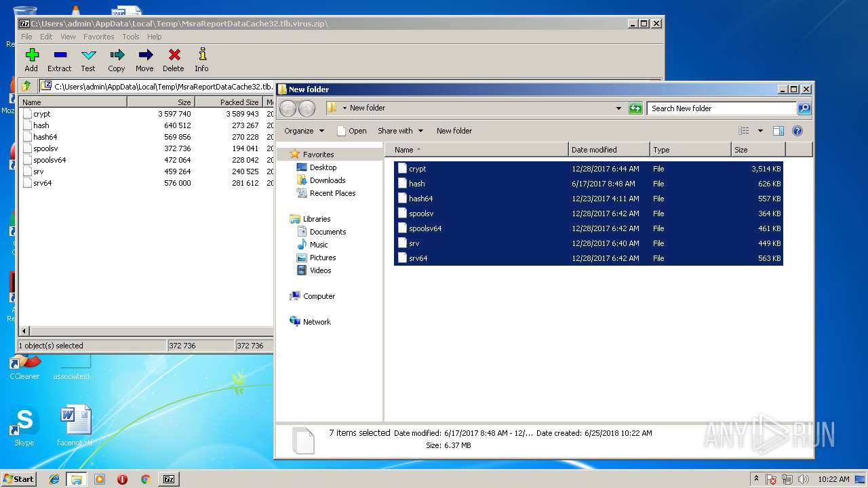Toggle the preview pane icon

click(778, 131)
